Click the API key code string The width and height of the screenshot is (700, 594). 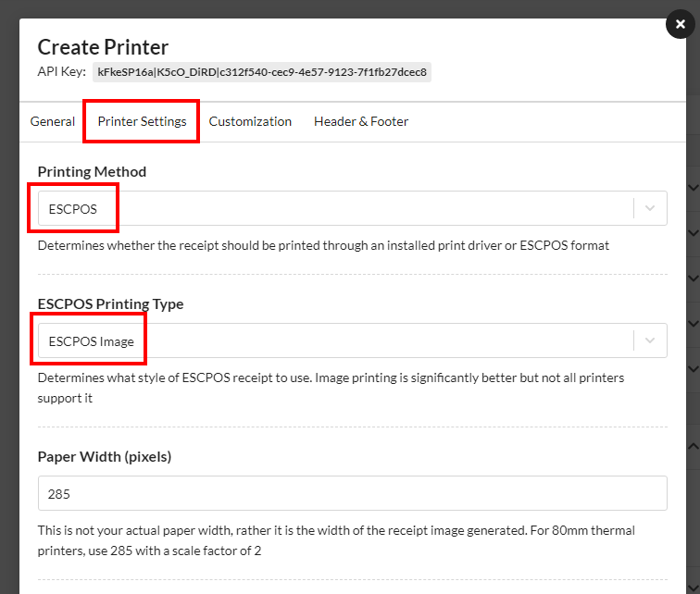[x=262, y=72]
